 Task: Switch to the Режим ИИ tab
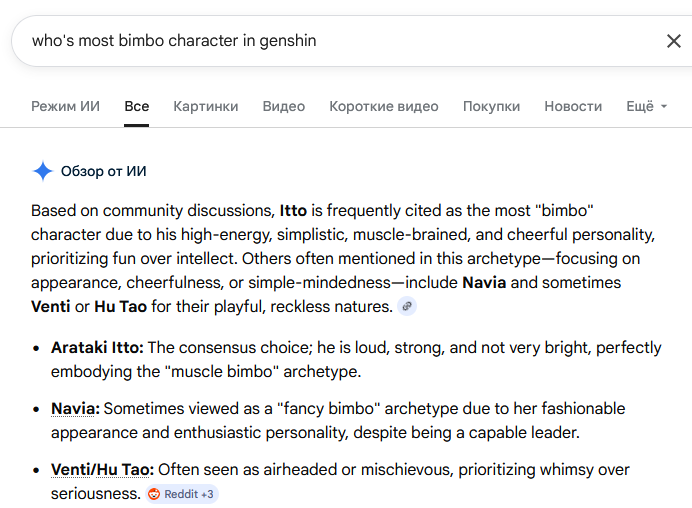pyautogui.click(x=65, y=106)
